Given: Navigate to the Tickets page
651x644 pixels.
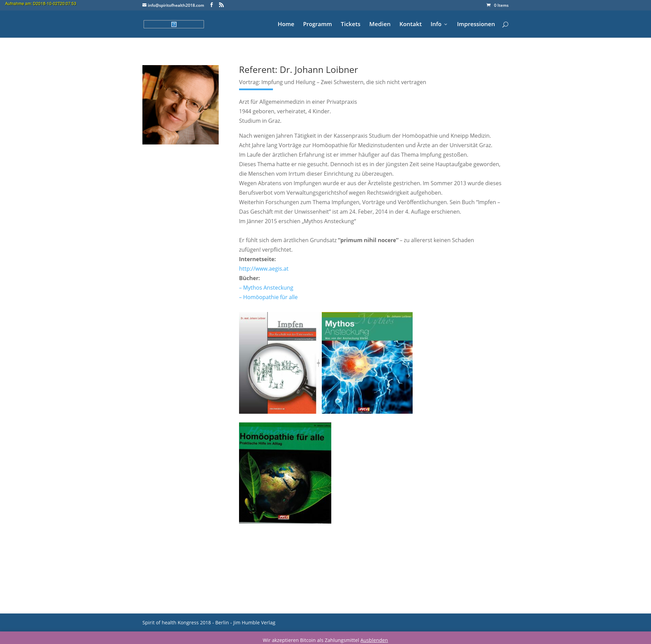Looking at the screenshot, I should (350, 24).
